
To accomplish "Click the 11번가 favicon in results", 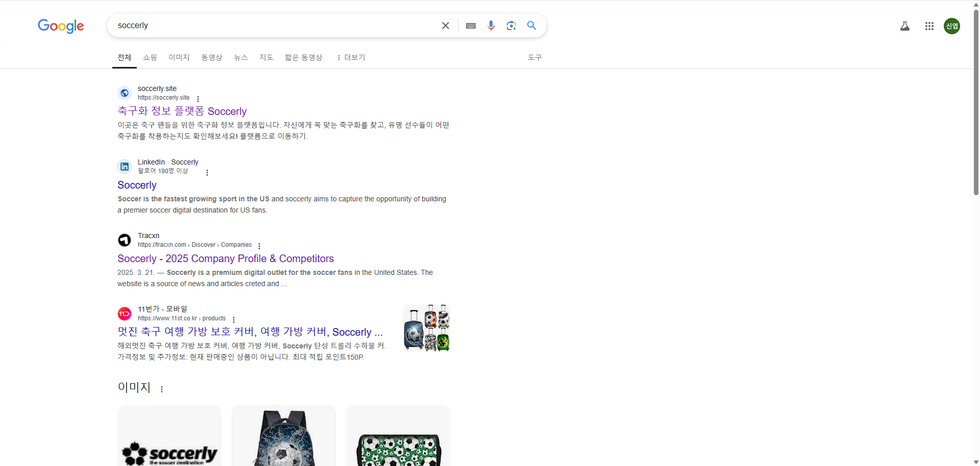I will [125, 314].
